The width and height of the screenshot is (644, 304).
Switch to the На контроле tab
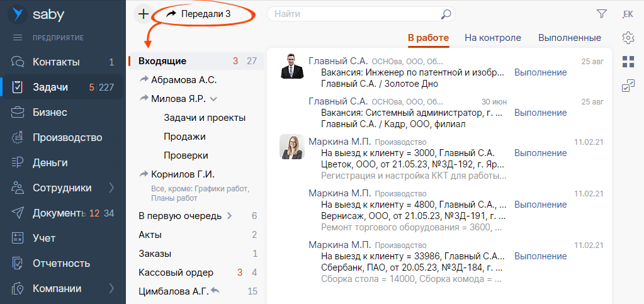pos(493,38)
